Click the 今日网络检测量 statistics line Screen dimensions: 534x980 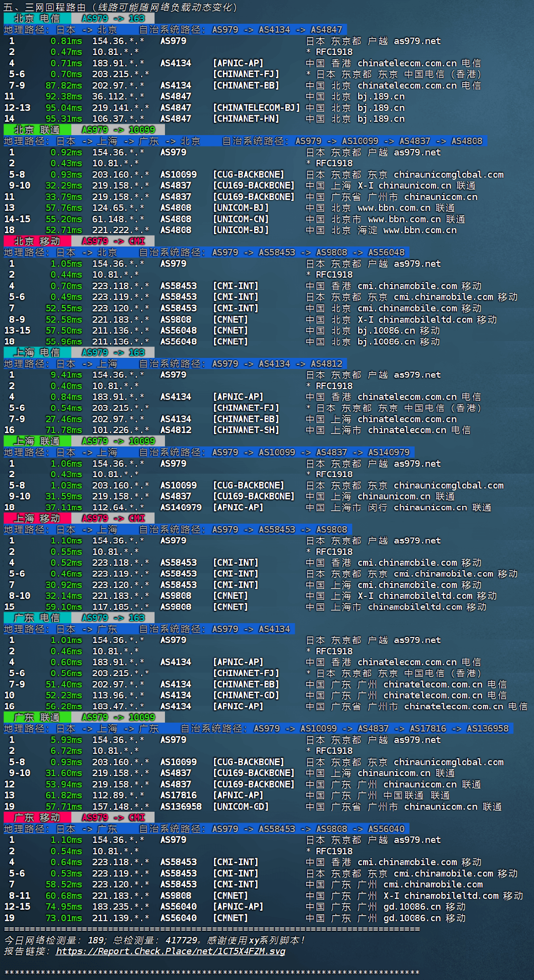coord(155,940)
